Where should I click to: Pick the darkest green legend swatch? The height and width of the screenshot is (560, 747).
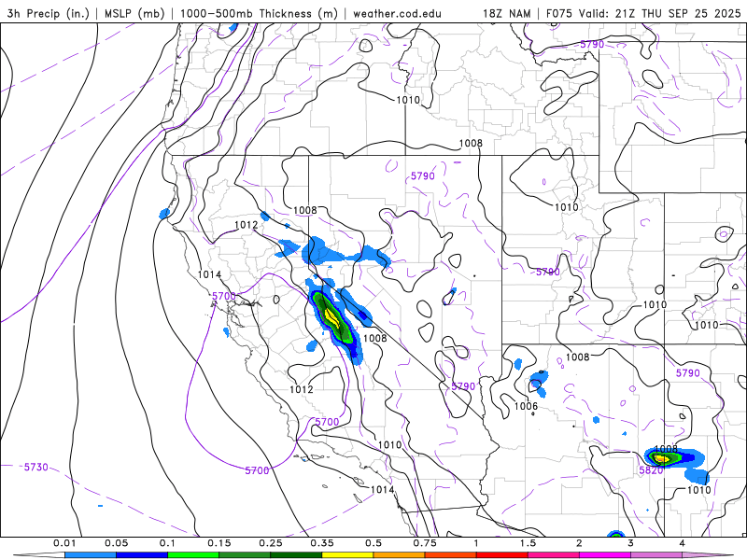[296, 555]
